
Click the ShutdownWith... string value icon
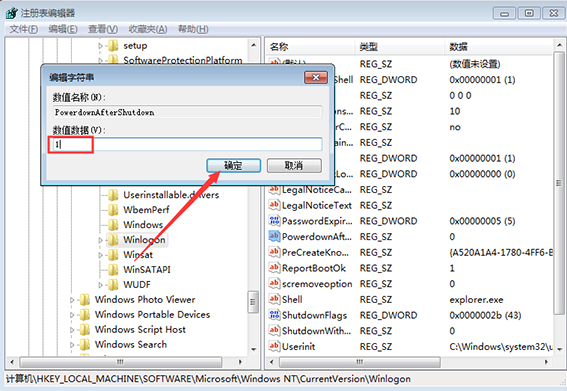click(x=274, y=331)
